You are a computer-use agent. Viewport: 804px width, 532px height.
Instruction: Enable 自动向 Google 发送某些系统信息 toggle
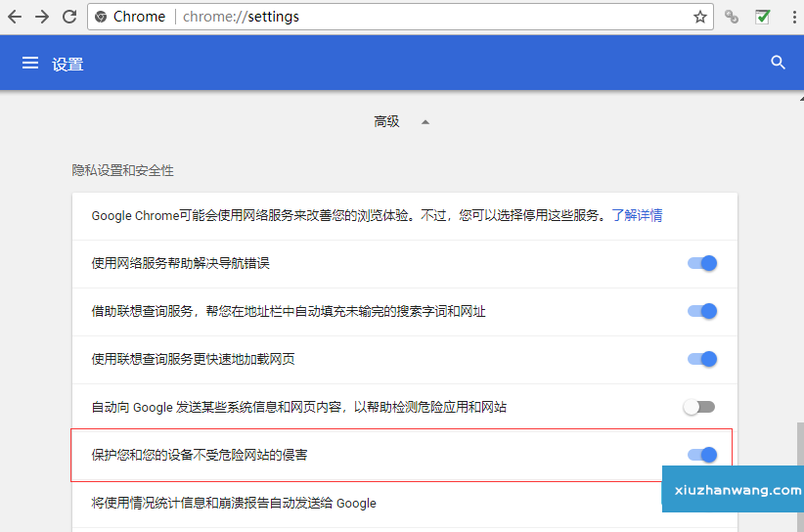point(699,407)
